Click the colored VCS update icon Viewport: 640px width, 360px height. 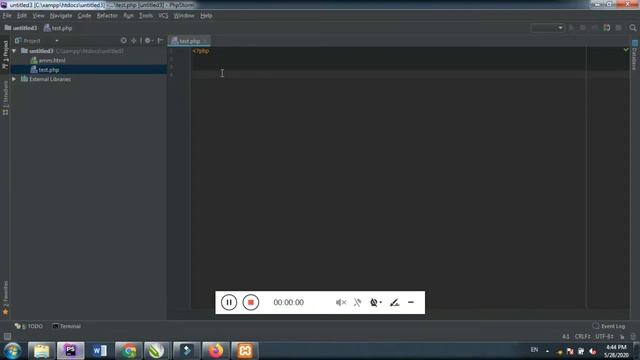click(x=607, y=28)
